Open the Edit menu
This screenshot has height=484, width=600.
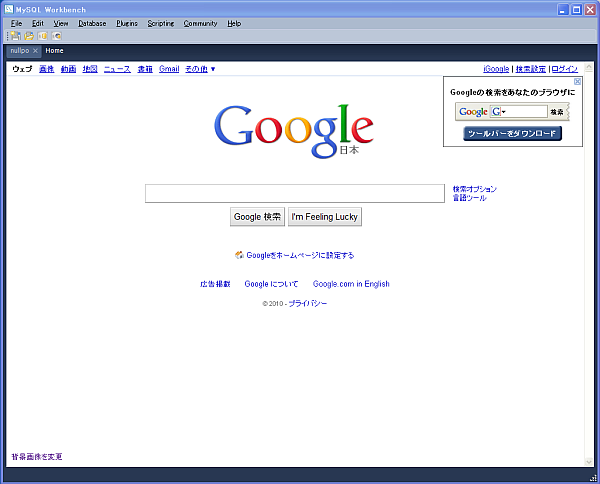click(38, 24)
